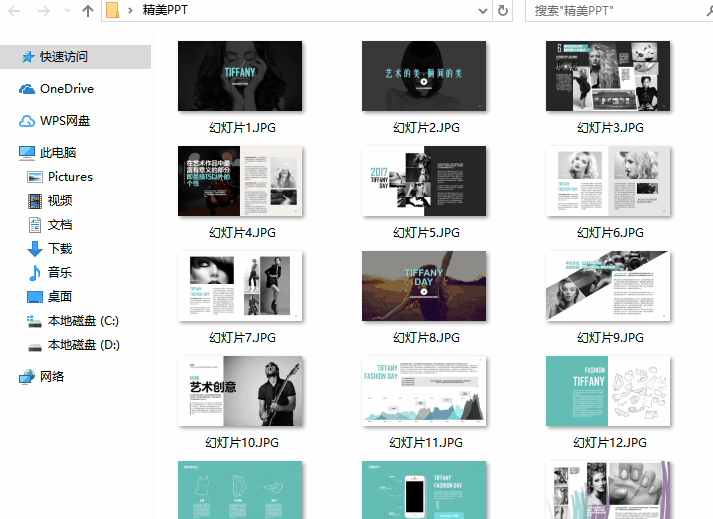Select thumbnail of 幻灯片3.JPG

click(608, 76)
